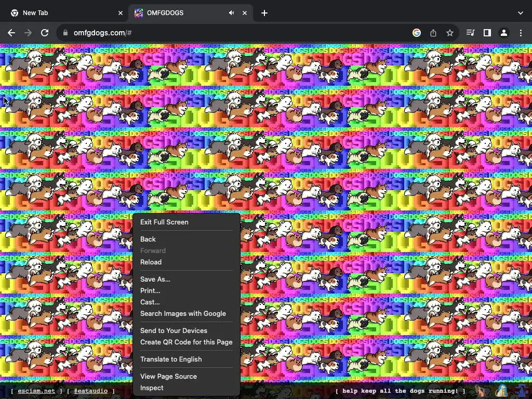Select Translate to English
Viewport: 532px width, 399px height.
(x=187, y=360)
